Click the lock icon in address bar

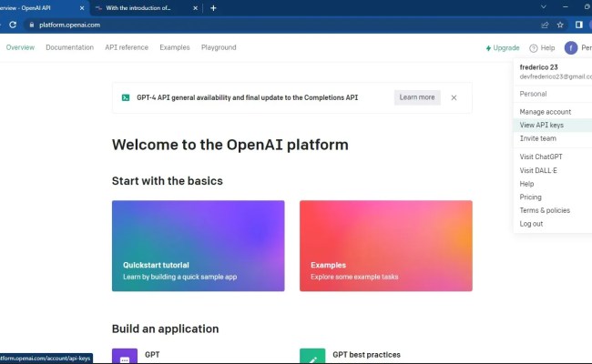pyautogui.click(x=32, y=25)
